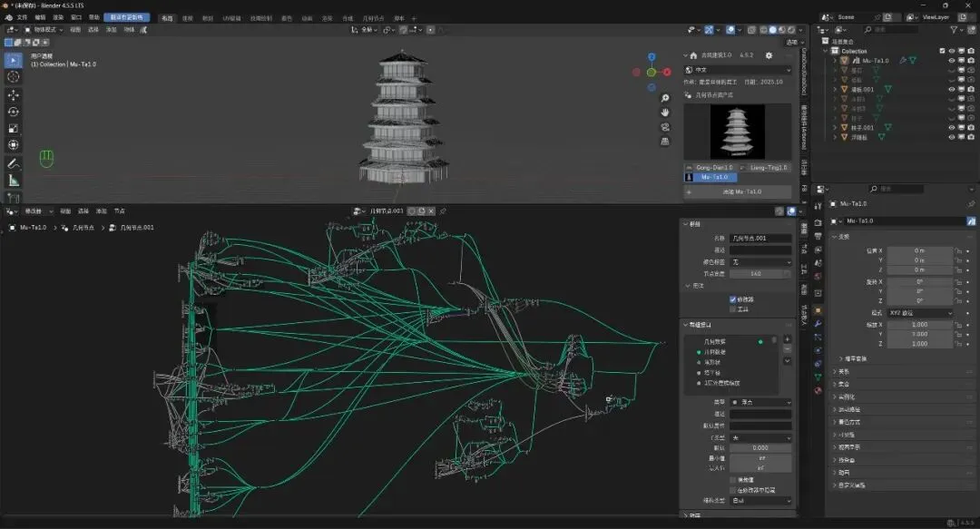Viewport: 980px width, 529px height.
Task: Click the Scale X value field
Action: (x=918, y=324)
